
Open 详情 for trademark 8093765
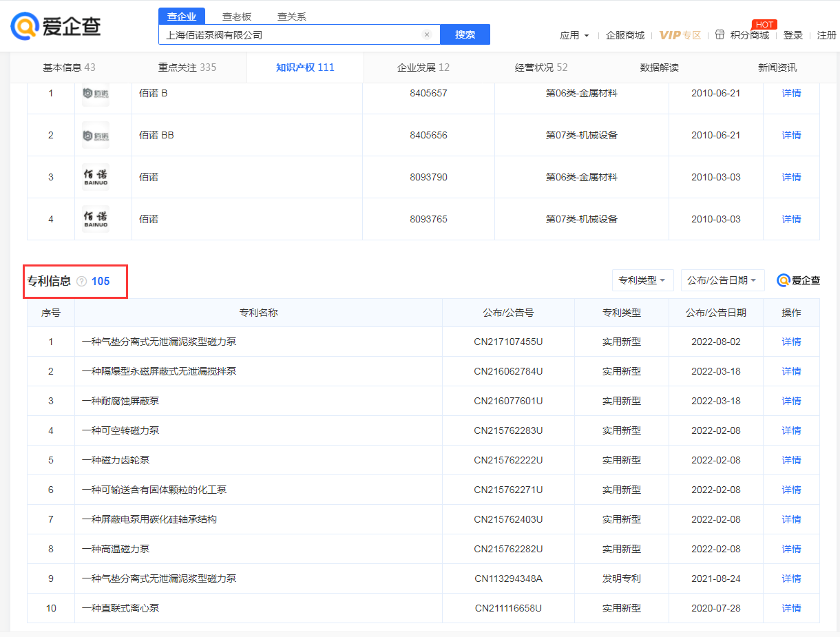click(x=792, y=219)
